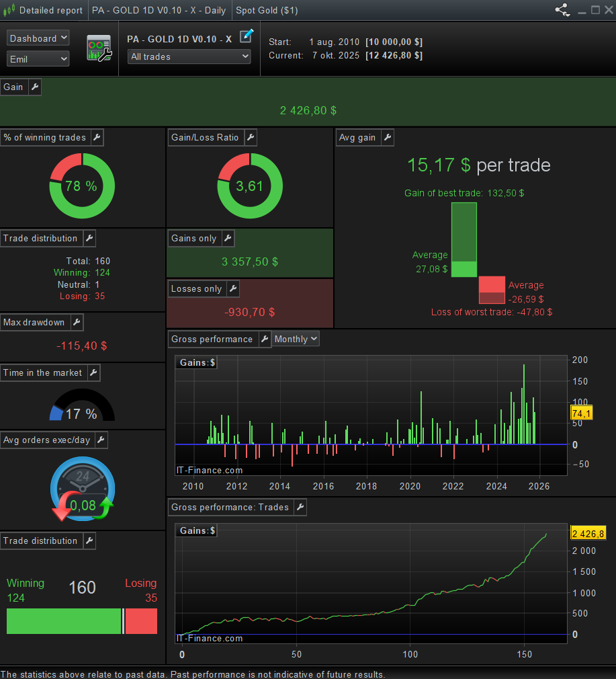Open wrench settings for % of winning trades
Image resolution: width=616 pixels, height=679 pixels.
point(97,138)
